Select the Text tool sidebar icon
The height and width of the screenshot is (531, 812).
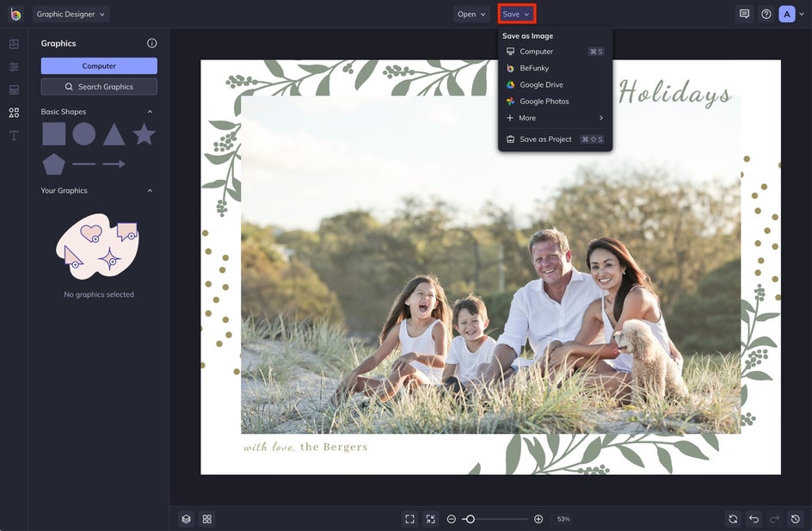click(14, 135)
